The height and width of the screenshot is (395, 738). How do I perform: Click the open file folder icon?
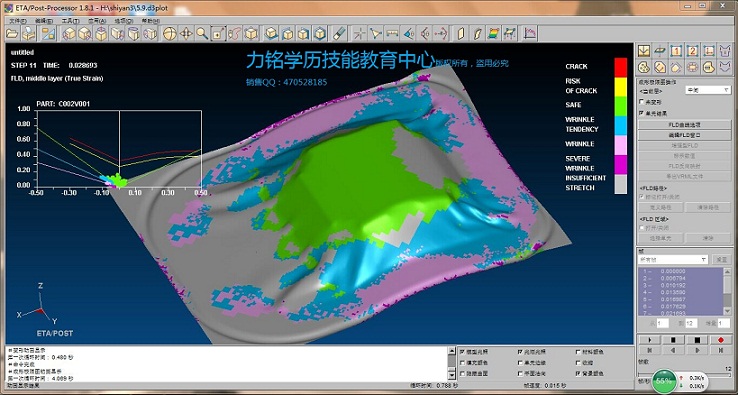point(11,33)
